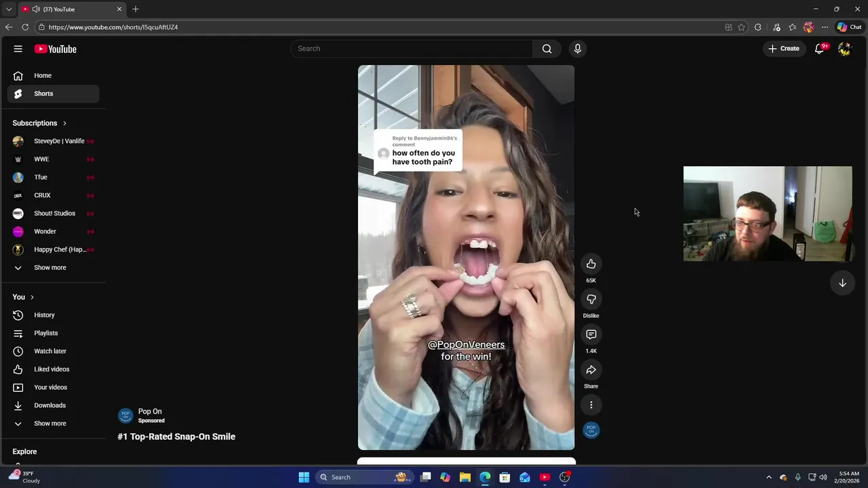
Task: Click the Create button
Action: [784, 49]
